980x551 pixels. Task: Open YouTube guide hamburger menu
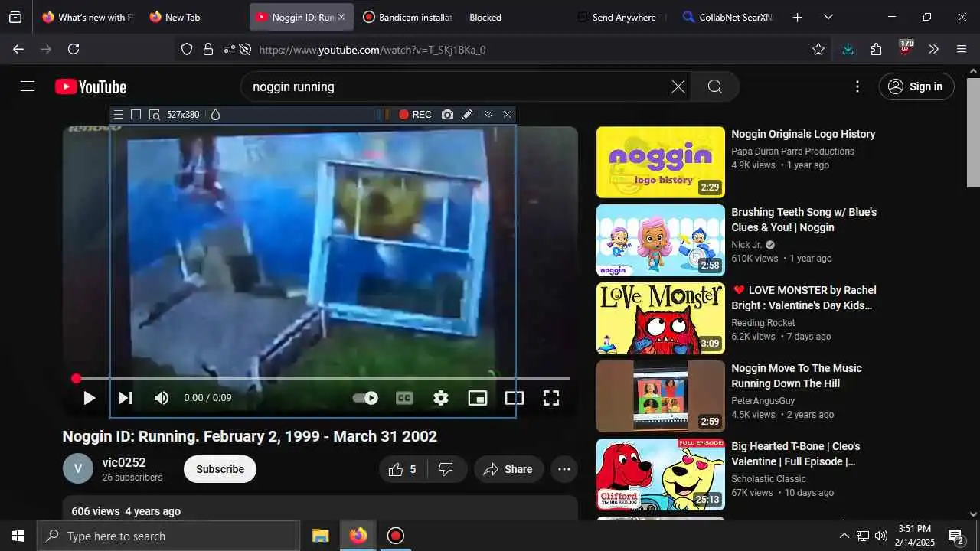[28, 86]
